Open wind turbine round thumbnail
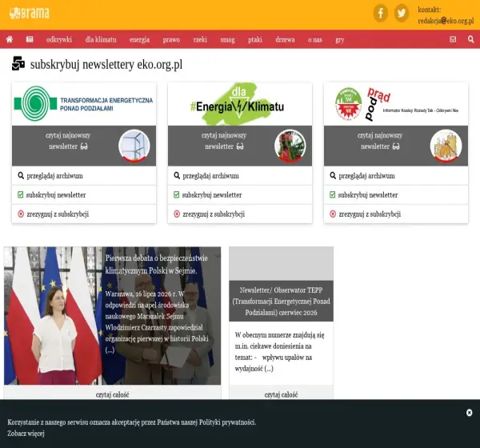Viewport: 480px width, 448px height. pos(134,146)
